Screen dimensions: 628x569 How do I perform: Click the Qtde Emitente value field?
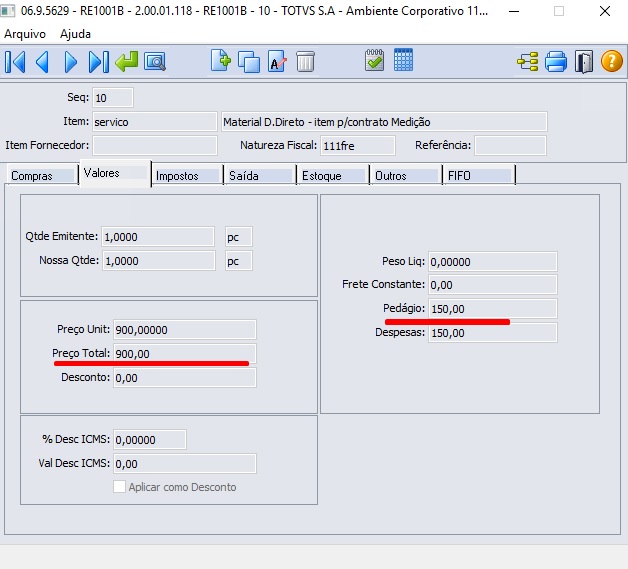coord(158,237)
